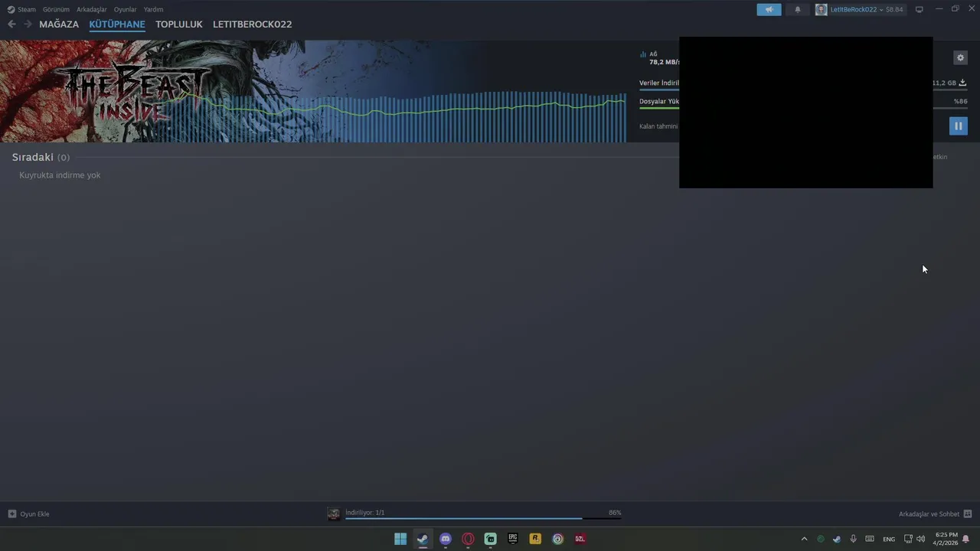Click the blue megaphone announcements button
The height and width of the screenshot is (551, 980).
[x=769, y=9]
